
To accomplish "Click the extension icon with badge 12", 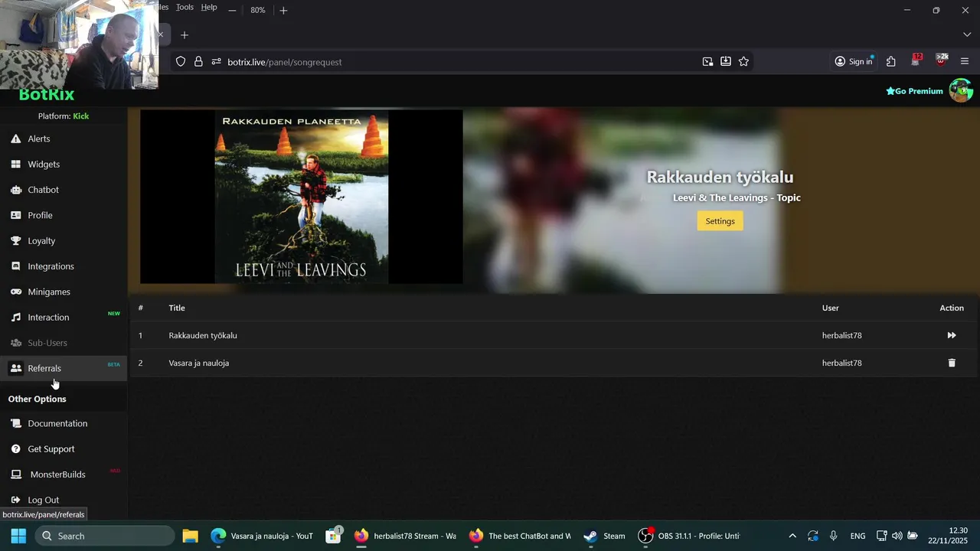I will click(x=916, y=60).
